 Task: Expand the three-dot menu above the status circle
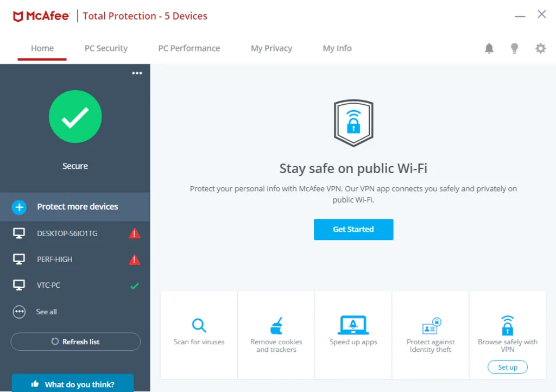point(137,73)
